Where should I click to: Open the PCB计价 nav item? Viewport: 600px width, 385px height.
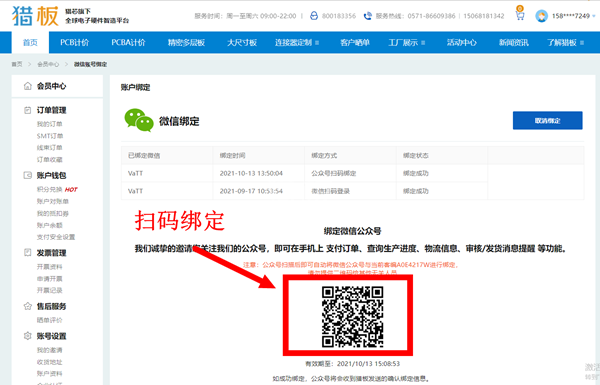(x=75, y=42)
